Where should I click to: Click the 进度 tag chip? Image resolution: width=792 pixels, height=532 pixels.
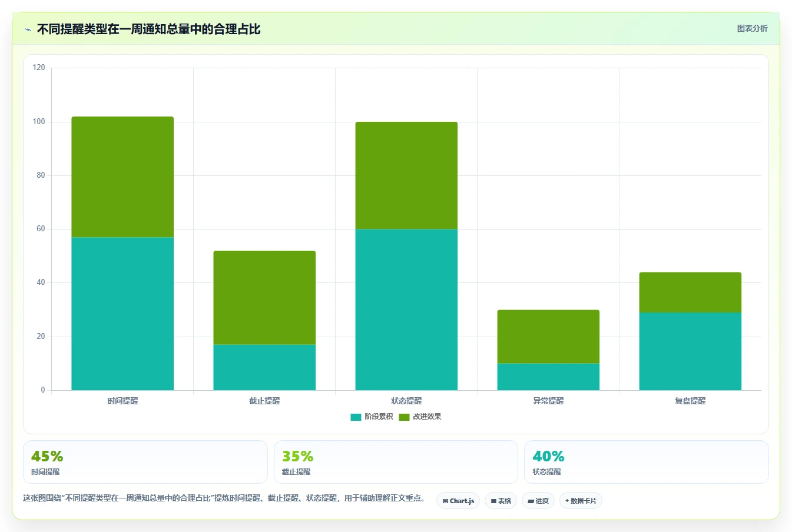click(x=538, y=501)
